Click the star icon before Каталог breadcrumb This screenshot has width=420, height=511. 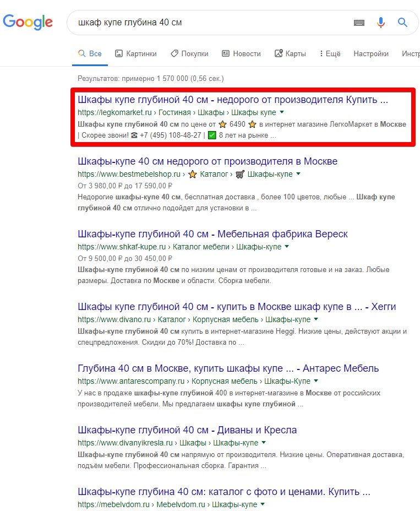click(193, 175)
